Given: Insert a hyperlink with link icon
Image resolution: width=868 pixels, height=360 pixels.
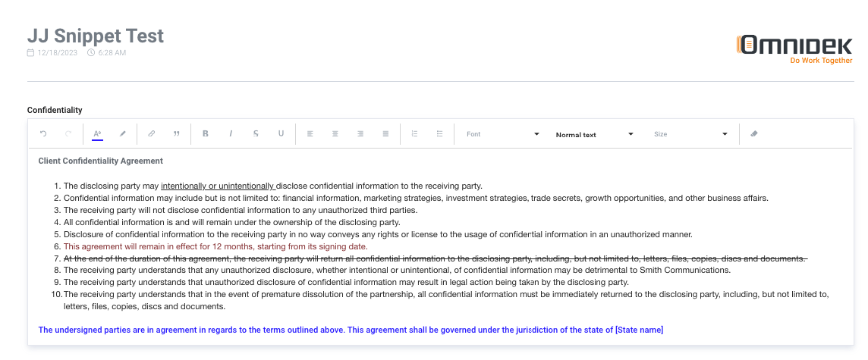Looking at the screenshot, I should [151, 134].
